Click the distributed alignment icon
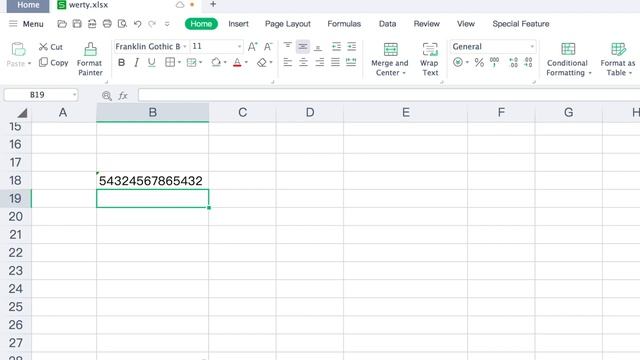 click(351, 62)
